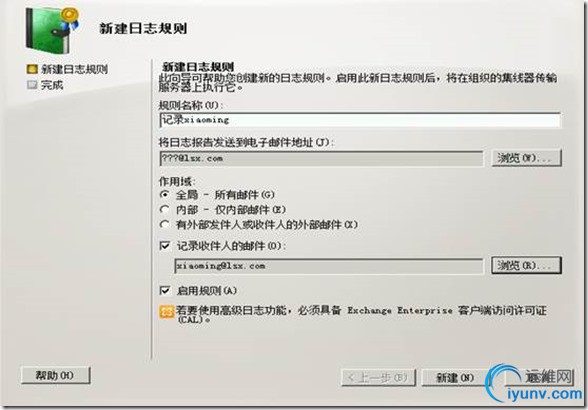
Task: Select the 完成 step in sidebar
Action: pos(52,85)
